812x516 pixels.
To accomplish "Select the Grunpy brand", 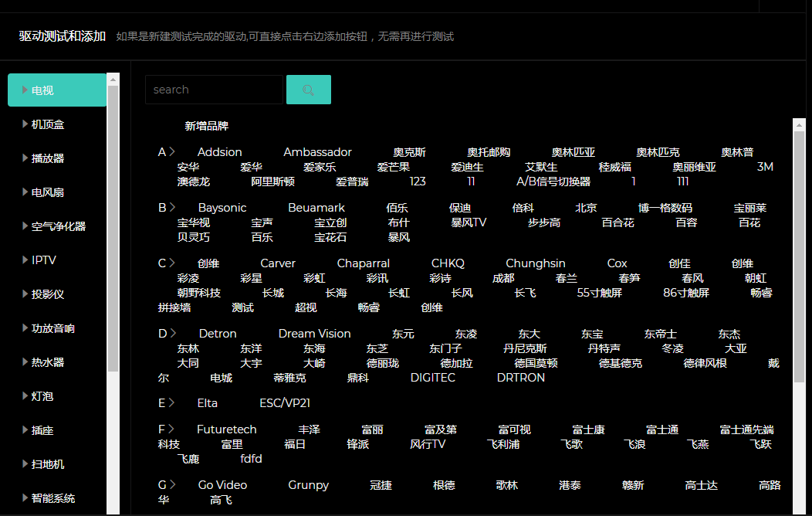I will [x=308, y=485].
